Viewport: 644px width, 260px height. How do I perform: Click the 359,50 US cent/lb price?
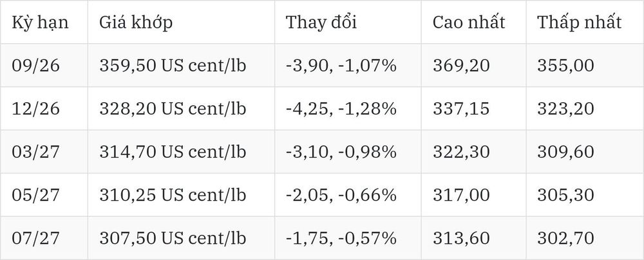[173, 65]
